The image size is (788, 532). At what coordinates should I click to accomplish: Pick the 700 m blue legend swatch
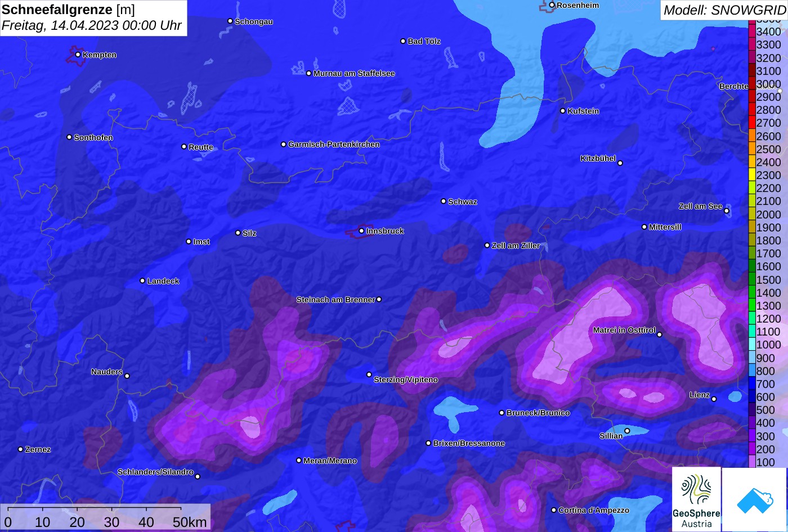click(x=751, y=384)
